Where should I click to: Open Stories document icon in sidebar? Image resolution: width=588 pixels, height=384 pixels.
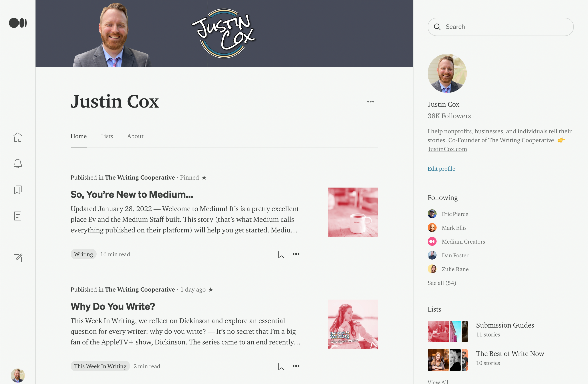tap(18, 216)
